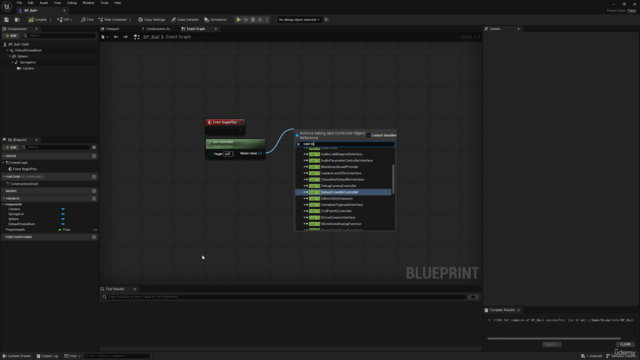
Task: Open the File menu
Action: point(19,3)
